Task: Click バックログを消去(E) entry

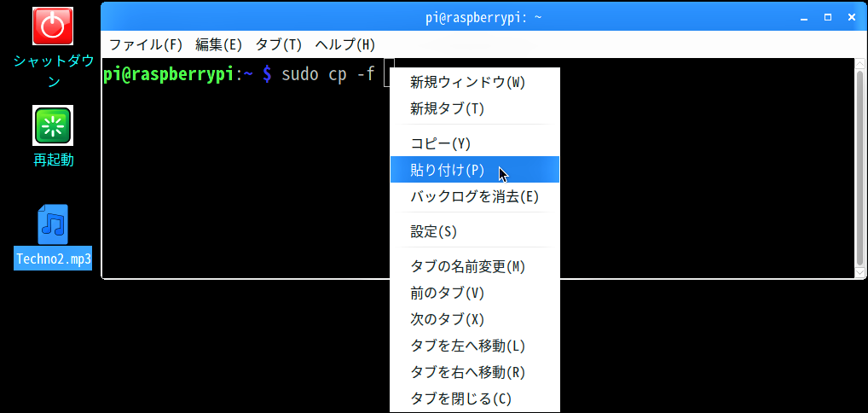Action: pyautogui.click(x=474, y=196)
